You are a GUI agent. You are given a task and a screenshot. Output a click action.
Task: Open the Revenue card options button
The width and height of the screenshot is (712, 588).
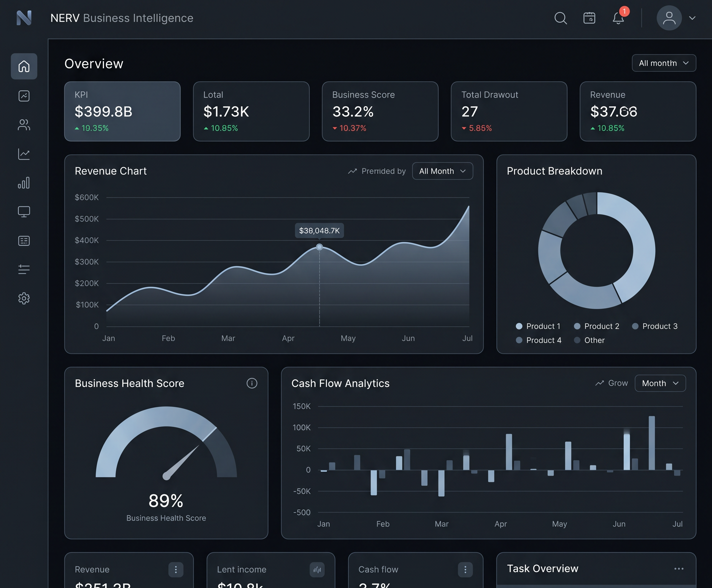click(x=176, y=570)
